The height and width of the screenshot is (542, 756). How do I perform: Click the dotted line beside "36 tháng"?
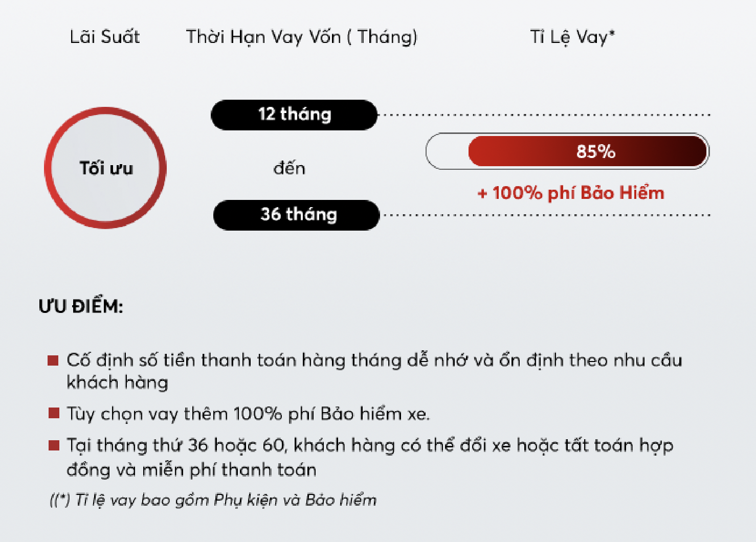click(546, 215)
